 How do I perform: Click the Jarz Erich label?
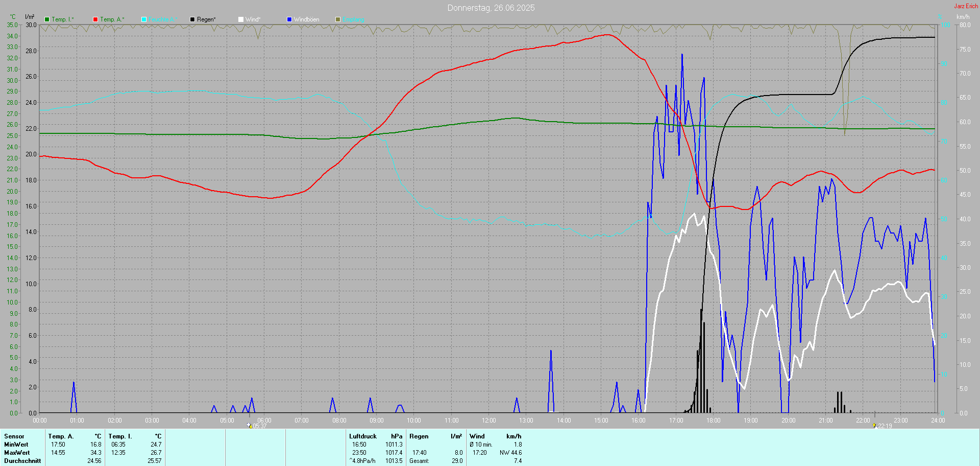pyautogui.click(x=966, y=6)
